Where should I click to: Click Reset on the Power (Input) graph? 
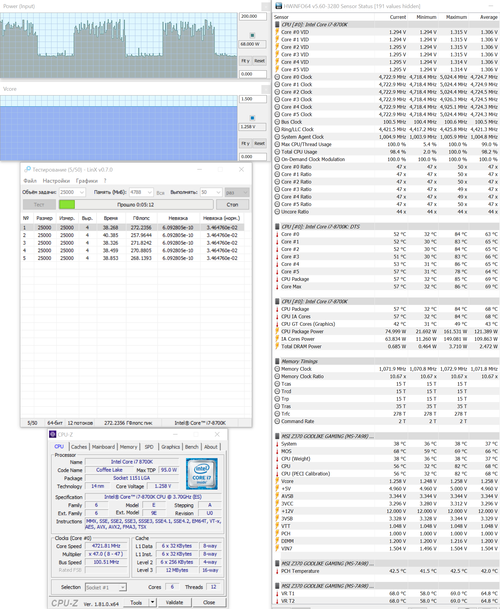260,61
